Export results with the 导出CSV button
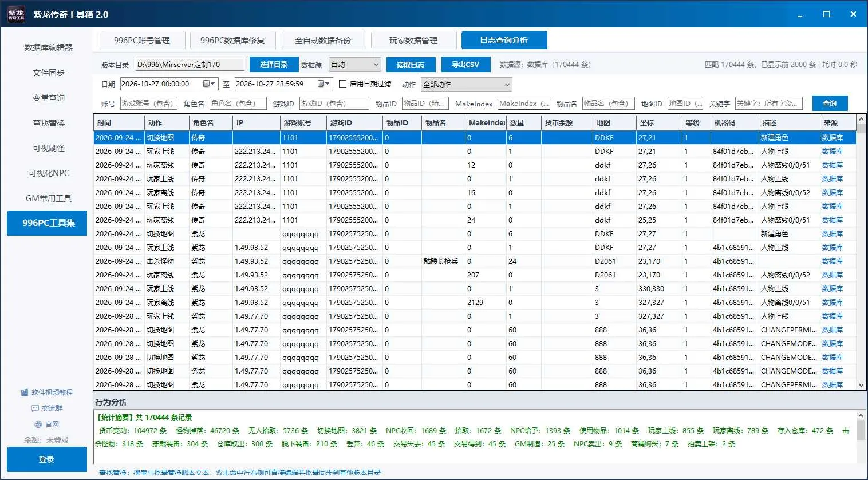This screenshot has width=868, height=480. pyautogui.click(x=465, y=65)
